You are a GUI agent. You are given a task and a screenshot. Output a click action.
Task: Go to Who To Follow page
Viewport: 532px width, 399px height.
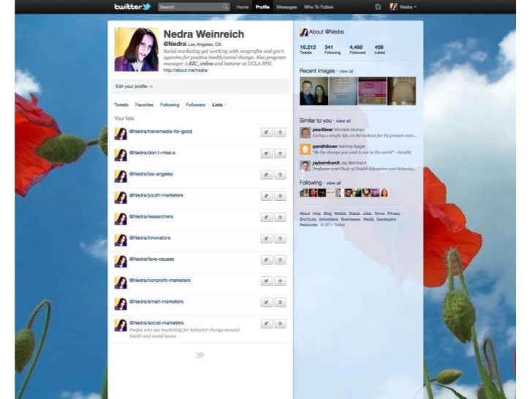click(x=319, y=7)
